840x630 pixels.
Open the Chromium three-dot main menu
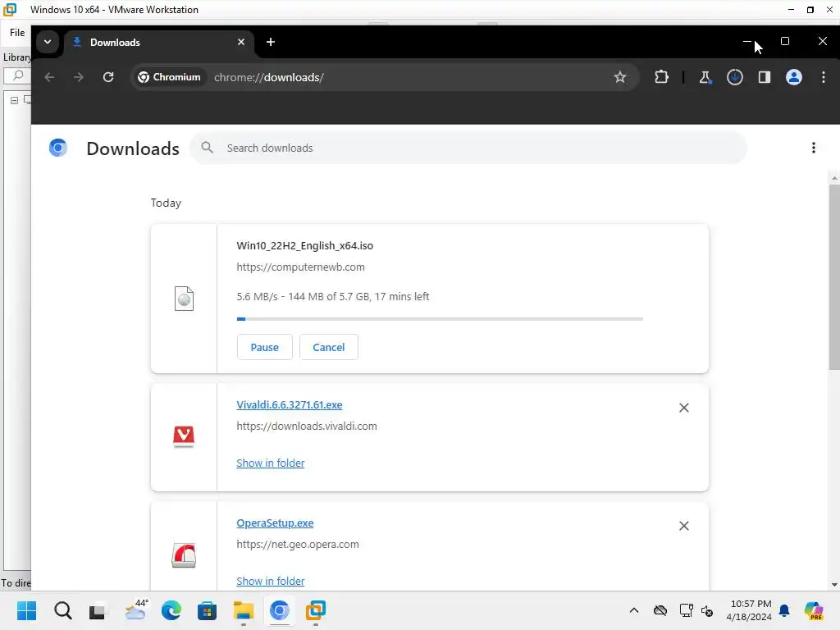pos(824,77)
